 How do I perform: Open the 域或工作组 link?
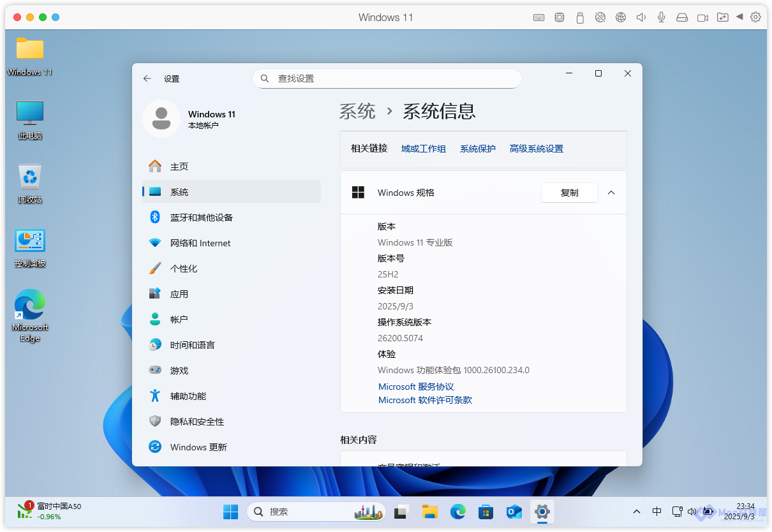pos(424,149)
